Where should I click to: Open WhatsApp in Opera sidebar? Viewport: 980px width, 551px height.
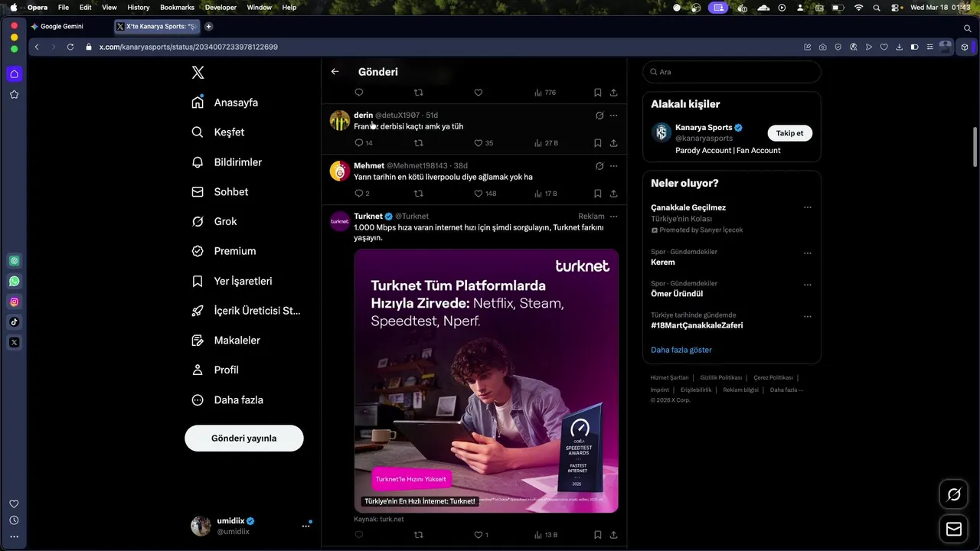14,282
